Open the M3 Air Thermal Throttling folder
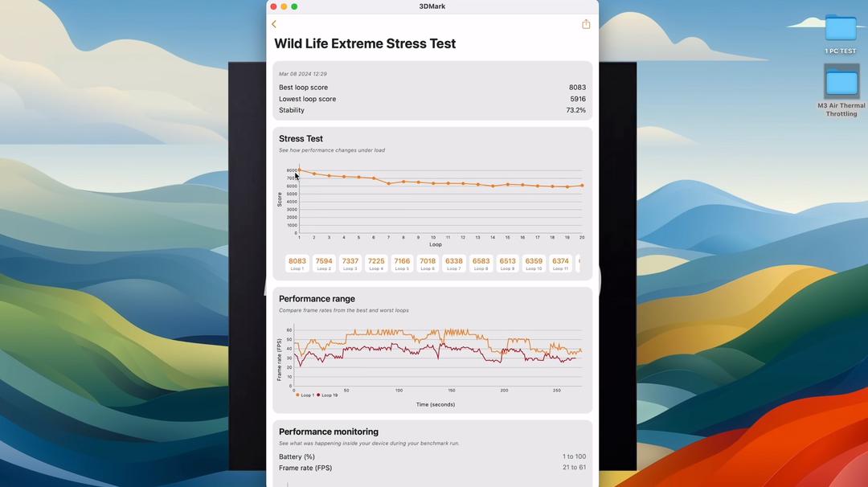This screenshot has height=487, width=868. 841,82
